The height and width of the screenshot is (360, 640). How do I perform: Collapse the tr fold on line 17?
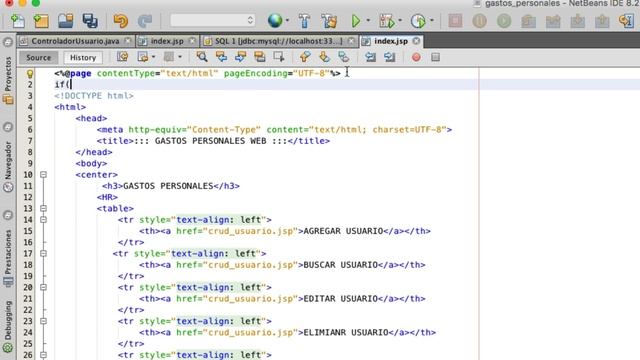pos(43,253)
